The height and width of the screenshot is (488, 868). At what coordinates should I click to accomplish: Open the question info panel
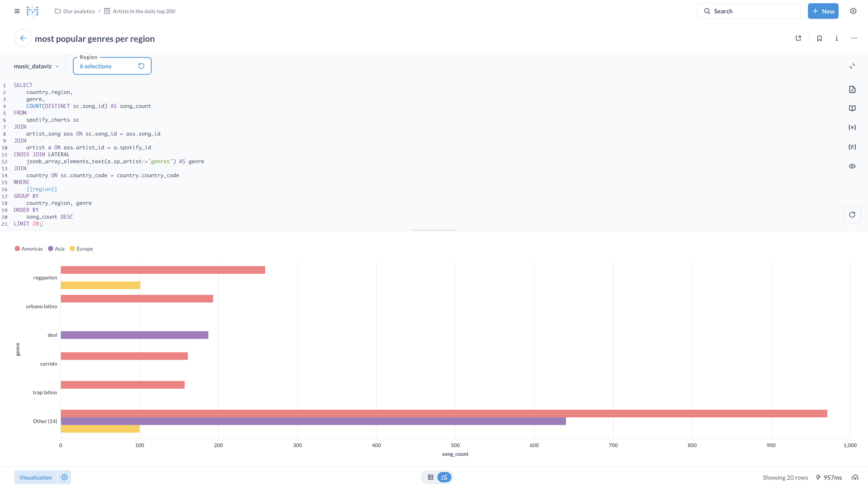836,38
